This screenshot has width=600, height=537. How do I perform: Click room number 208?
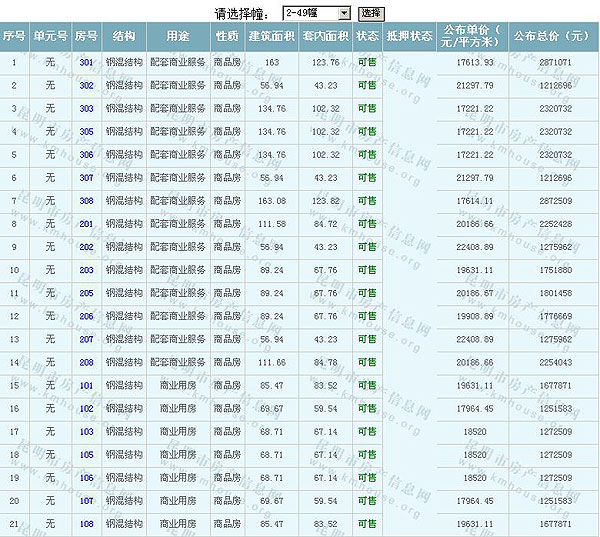[x=86, y=362]
